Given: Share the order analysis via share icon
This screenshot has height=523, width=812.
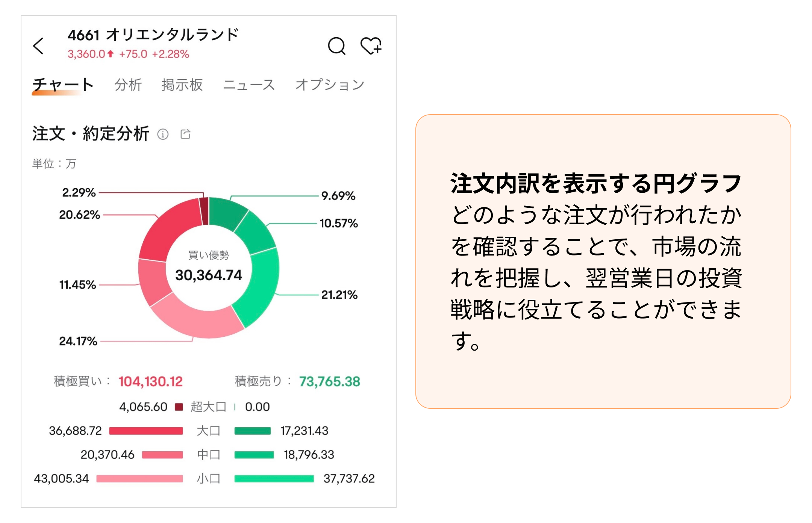Looking at the screenshot, I should [185, 135].
